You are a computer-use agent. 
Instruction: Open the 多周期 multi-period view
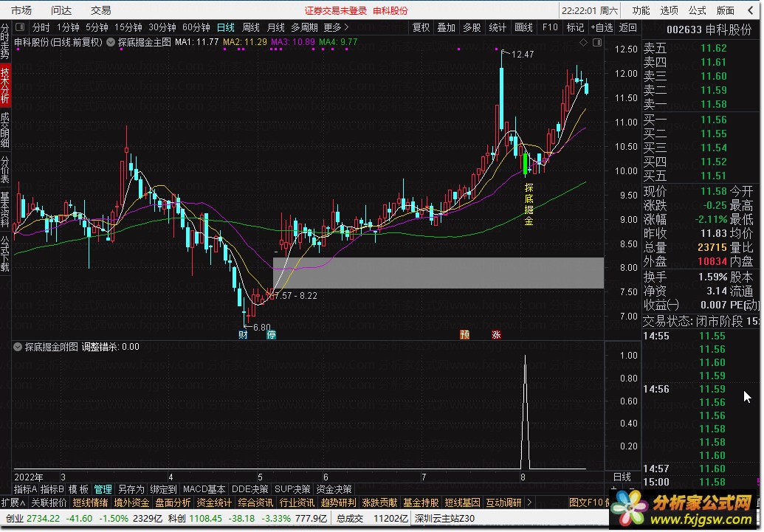pyautogui.click(x=305, y=27)
